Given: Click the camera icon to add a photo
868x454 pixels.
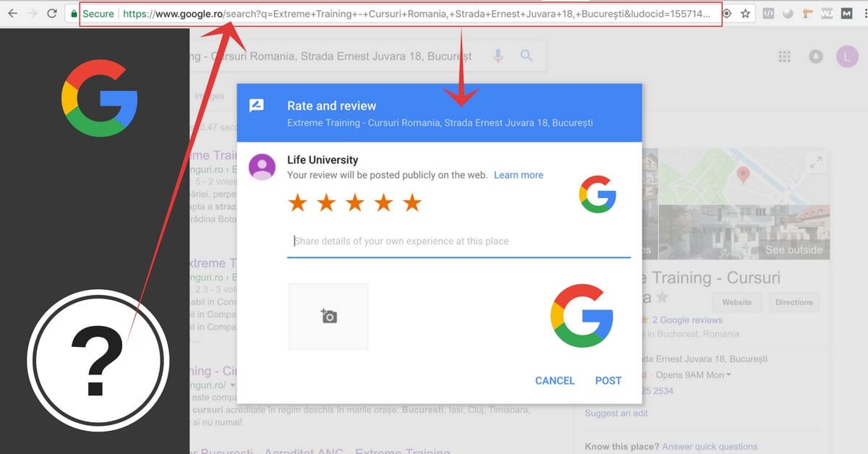Looking at the screenshot, I should click(x=328, y=316).
